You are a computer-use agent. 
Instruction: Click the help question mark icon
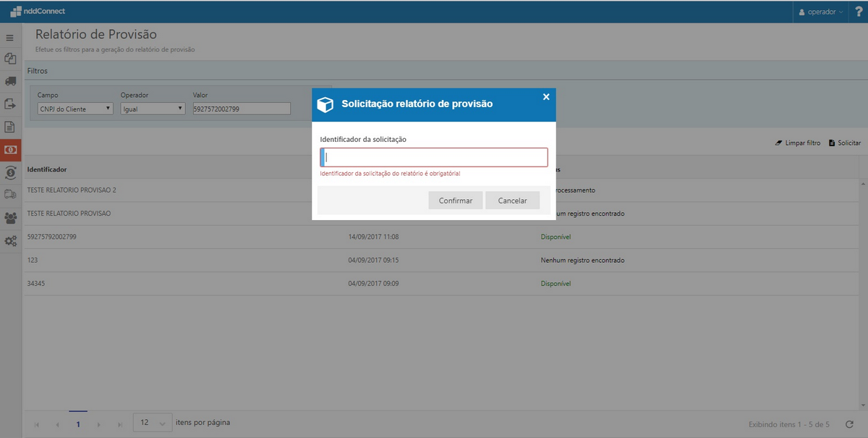click(x=859, y=12)
